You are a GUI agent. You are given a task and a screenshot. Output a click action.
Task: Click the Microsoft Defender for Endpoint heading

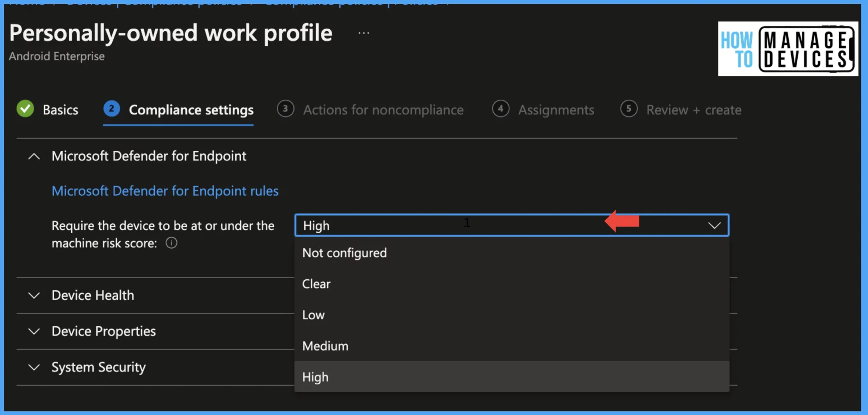[149, 156]
